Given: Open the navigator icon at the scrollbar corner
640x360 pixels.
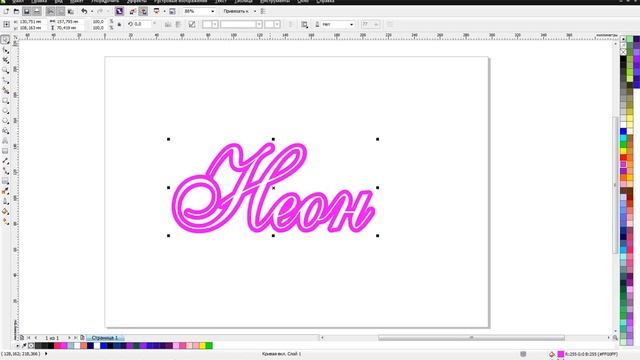Looking at the screenshot, I should pos(615,338).
